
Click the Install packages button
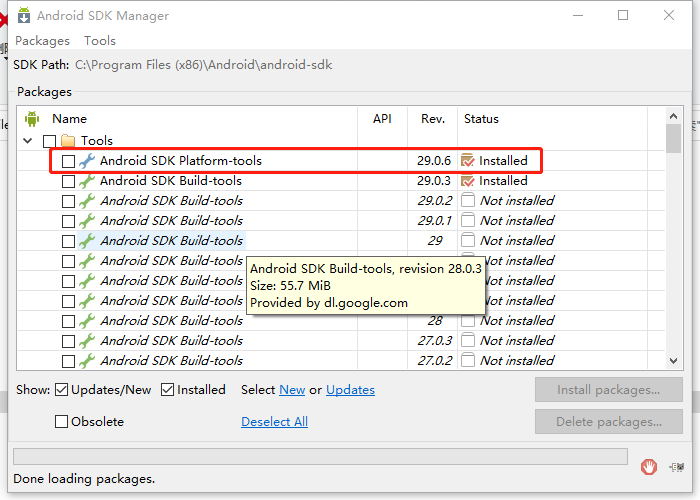(x=608, y=390)
